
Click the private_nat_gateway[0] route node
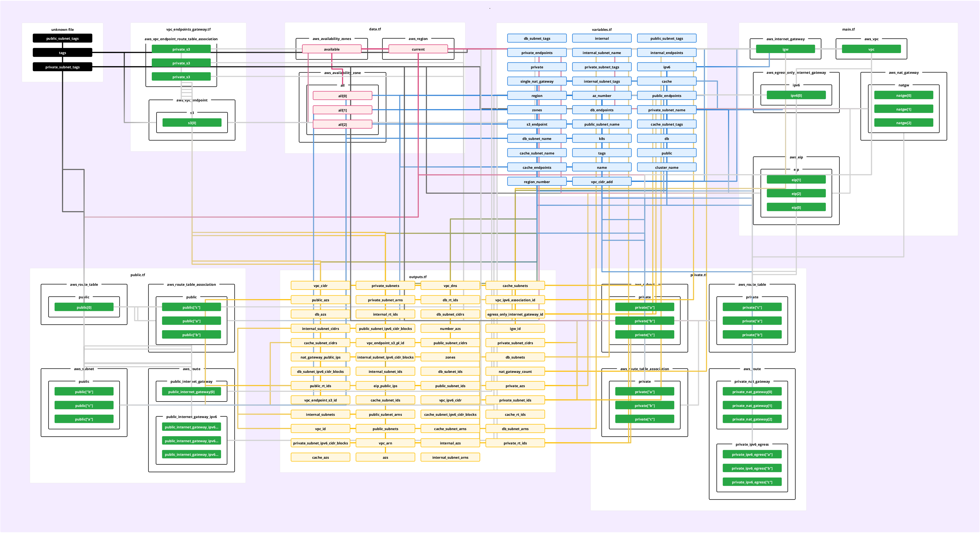click(x=752, y=392)
